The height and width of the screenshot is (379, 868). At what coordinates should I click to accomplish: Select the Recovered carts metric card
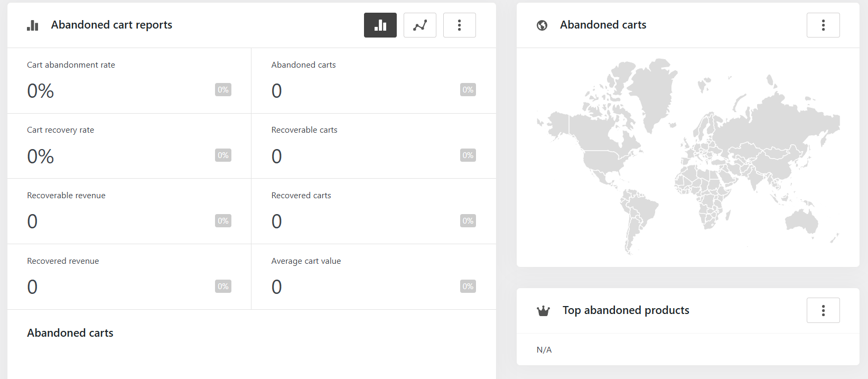coord(373,211)
